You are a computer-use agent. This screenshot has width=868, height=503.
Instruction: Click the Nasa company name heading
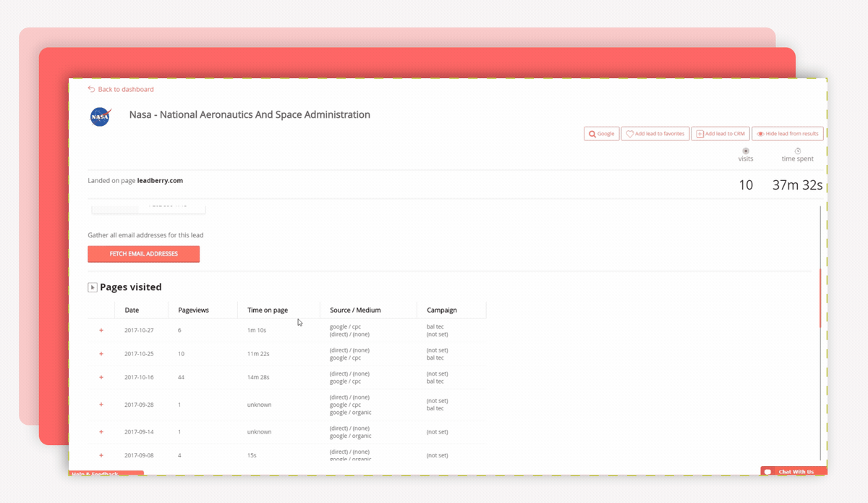[x=250, y=114]
